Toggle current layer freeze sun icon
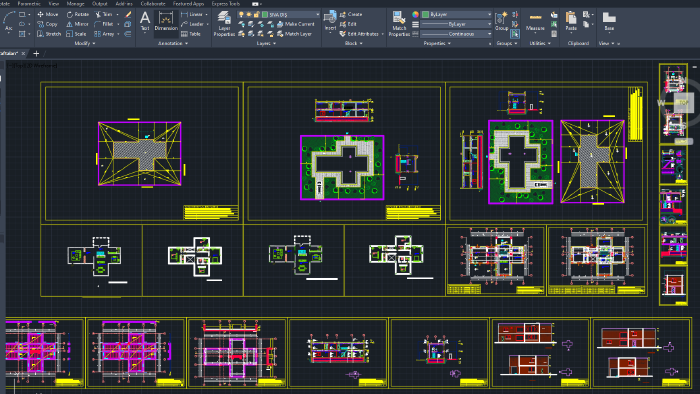The image size is (700, 394). coord(249,15)
